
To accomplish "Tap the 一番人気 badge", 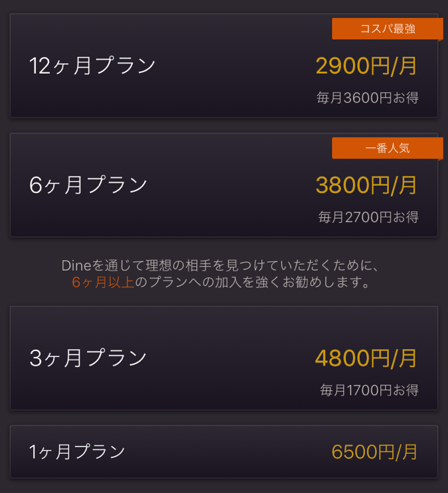I will coord(387,148).
